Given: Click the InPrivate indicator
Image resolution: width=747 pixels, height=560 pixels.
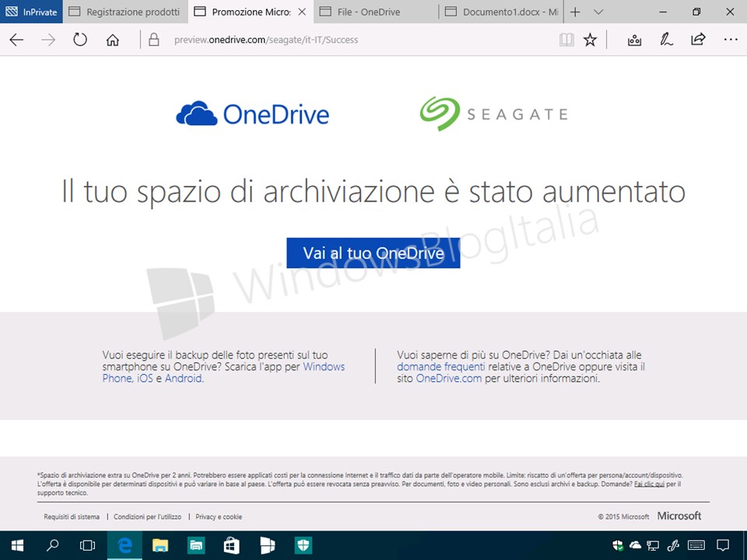Looking at the screenshot, I should tap(31, 12).
